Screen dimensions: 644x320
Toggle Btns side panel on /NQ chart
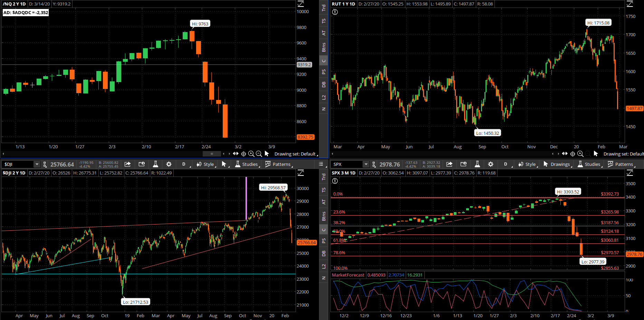point(324,47)
